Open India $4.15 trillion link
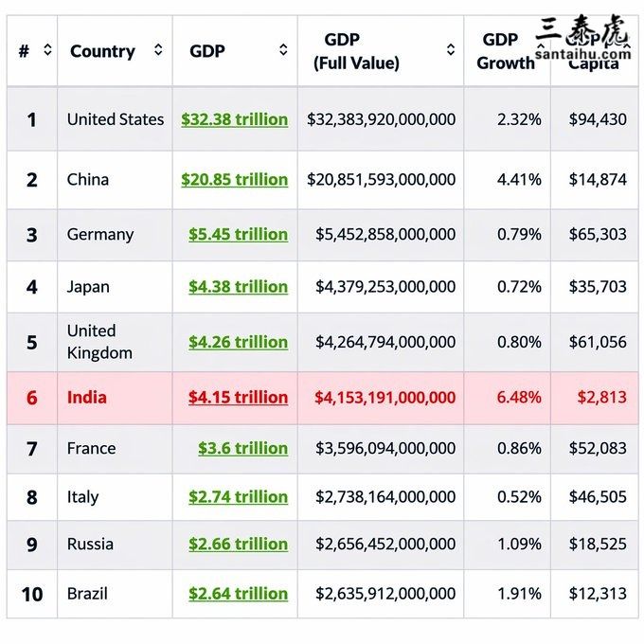 click(238, 398)
